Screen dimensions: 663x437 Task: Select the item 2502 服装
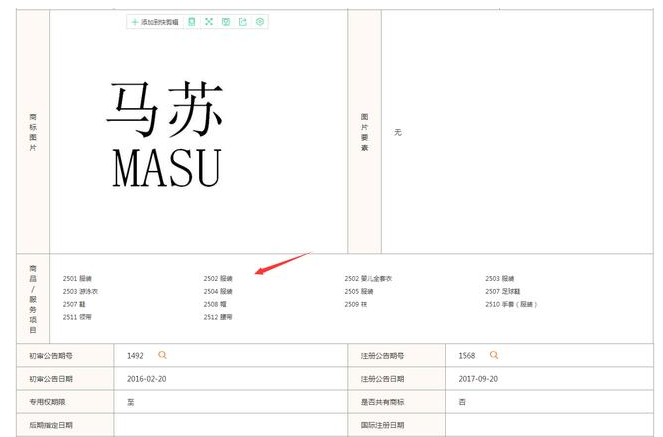(x=218, y=279)
